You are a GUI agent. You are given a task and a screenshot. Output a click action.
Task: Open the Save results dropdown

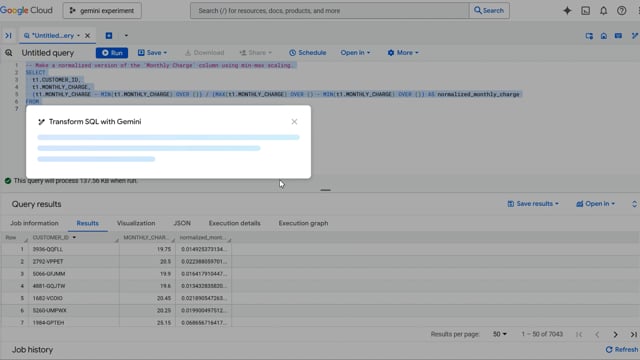pyautogui.click(x=533, y=204)
